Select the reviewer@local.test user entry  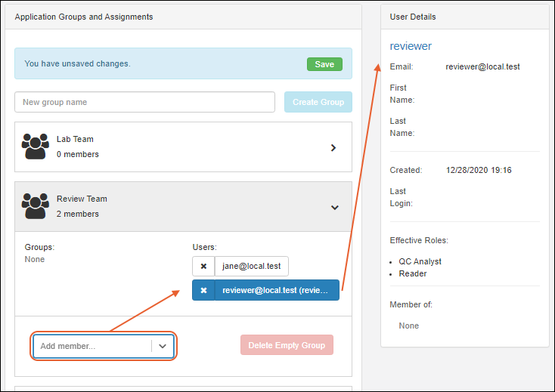276,291
